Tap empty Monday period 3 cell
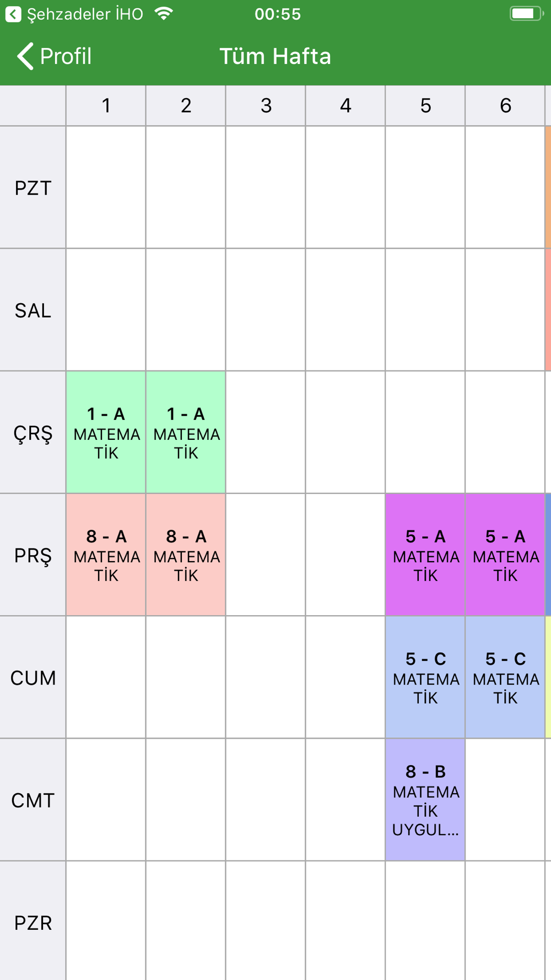Image resolution: width=551 pixels, height=980 pixels. click(x=266, y=187)
